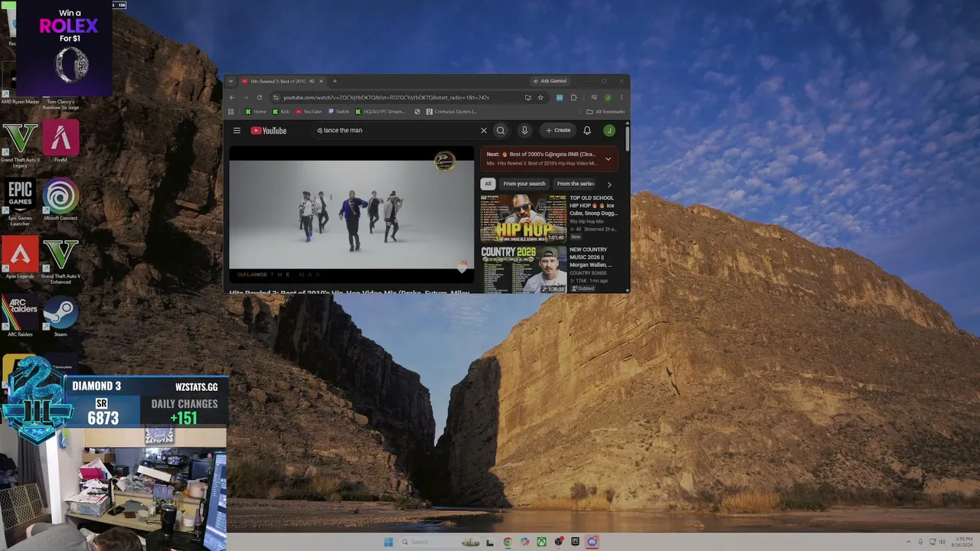Click the YouTube address bar URL

pos(386,97)
